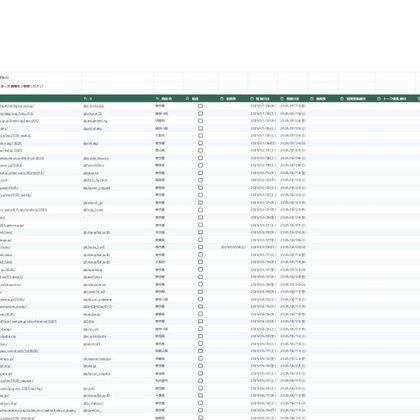420x420 pixels.
Task: Click text-type icon of the second column header
Action: 85,99
